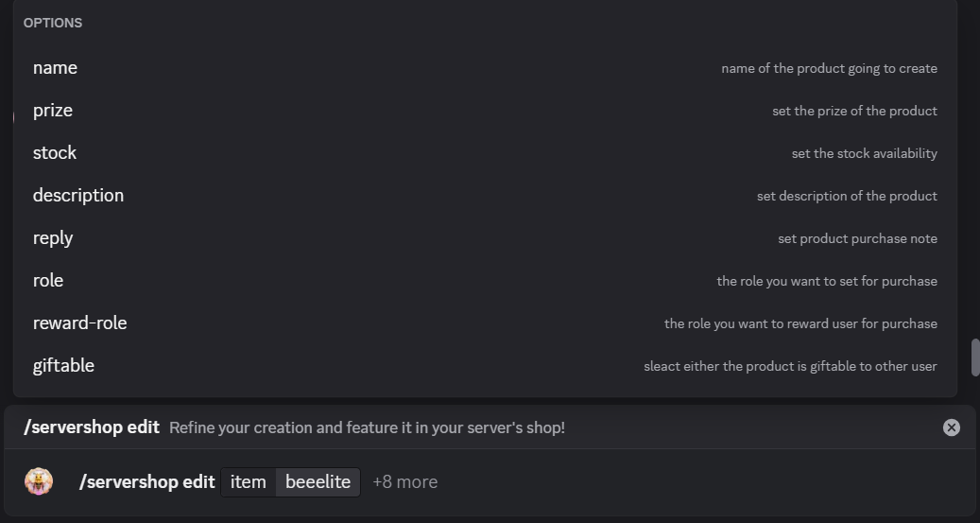Click the options list scrollbar thumb
The image size is (980, 523).
pos(974,357)
